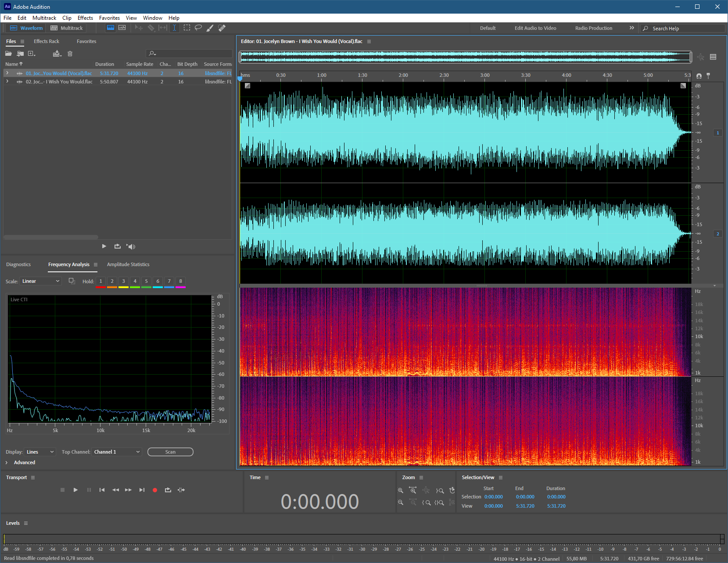Play the file preview in the Files panel
This screenshot has height=563, width=728.
pos(104,246)
